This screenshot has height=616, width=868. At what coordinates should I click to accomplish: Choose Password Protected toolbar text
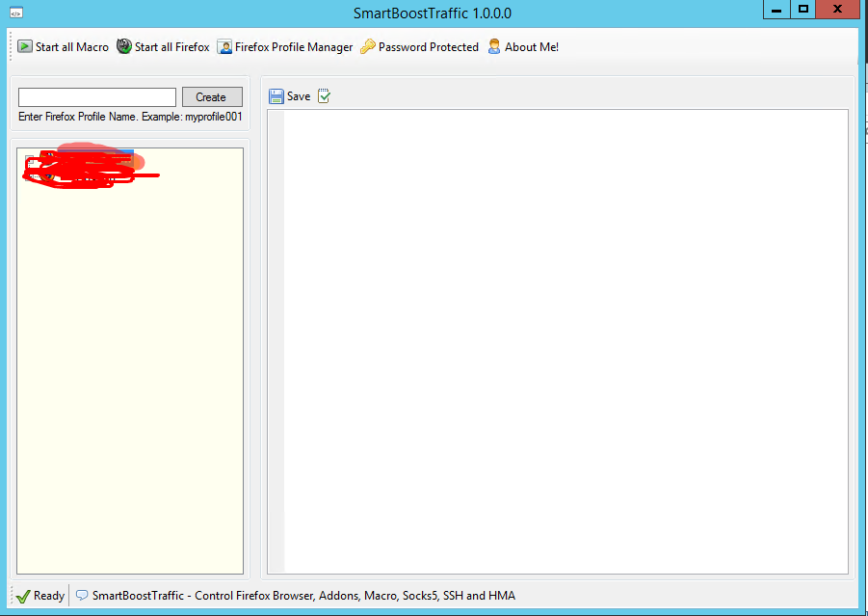coord(429,47)
